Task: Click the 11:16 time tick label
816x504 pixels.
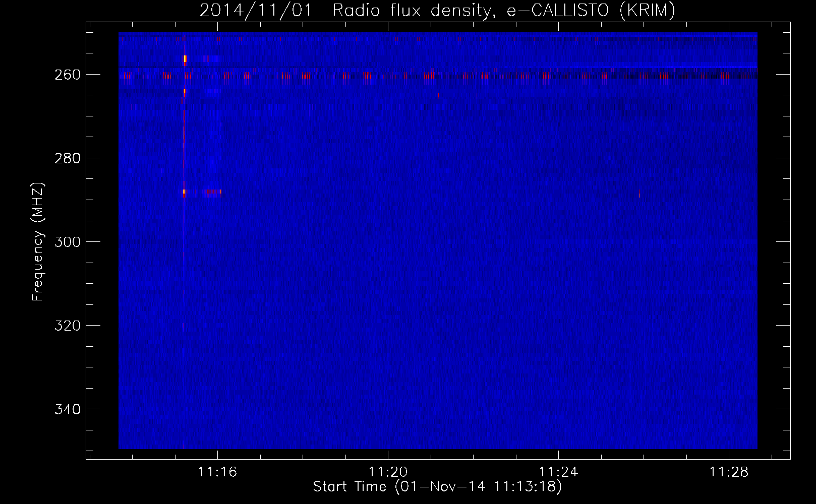Action: [x=218, y=472]
